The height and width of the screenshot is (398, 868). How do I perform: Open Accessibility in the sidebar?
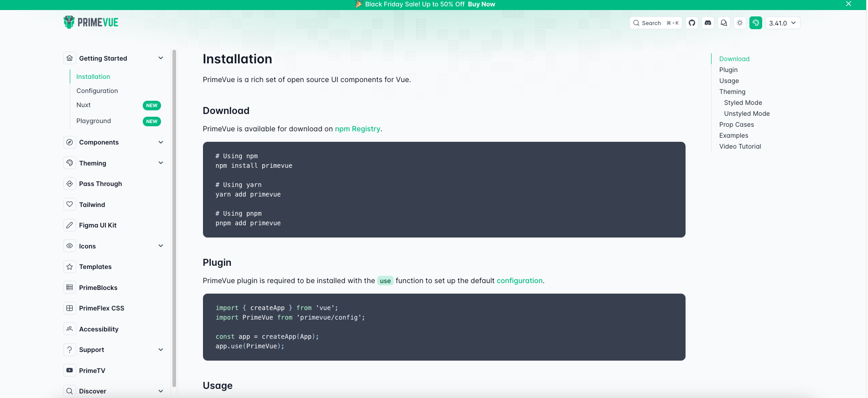(99, 329)
